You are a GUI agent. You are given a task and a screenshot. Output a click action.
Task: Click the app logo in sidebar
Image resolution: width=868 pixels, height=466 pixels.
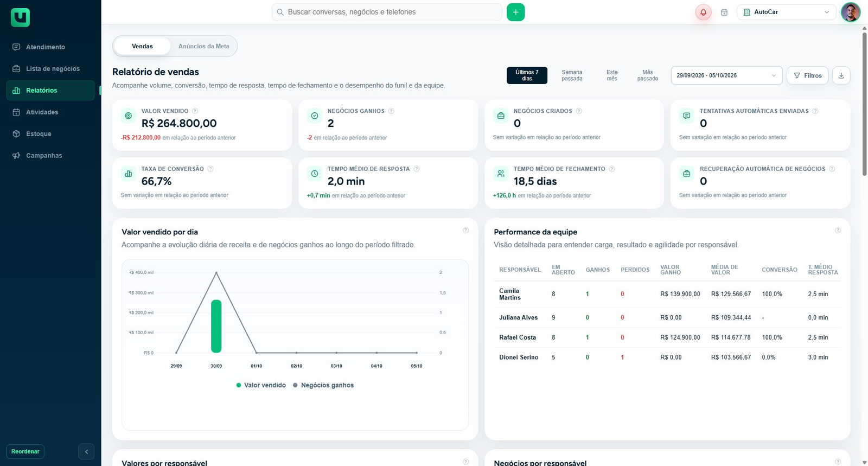20,17
